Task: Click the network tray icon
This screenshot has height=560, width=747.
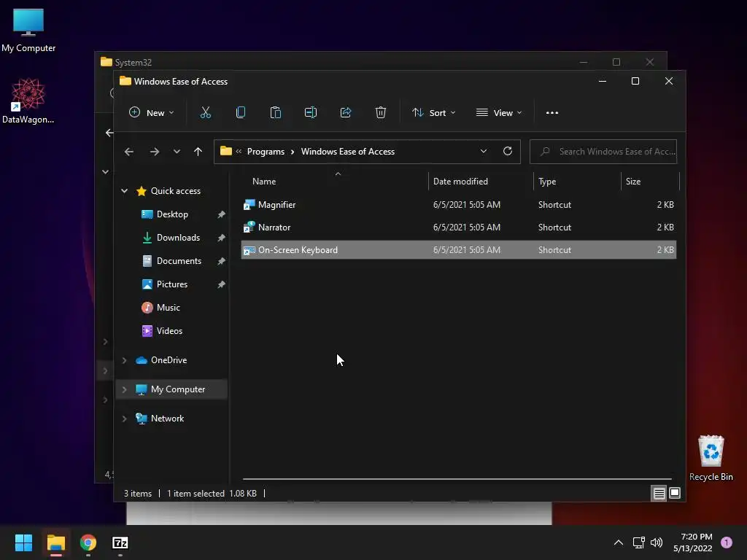Action: [x=638, y=542]
